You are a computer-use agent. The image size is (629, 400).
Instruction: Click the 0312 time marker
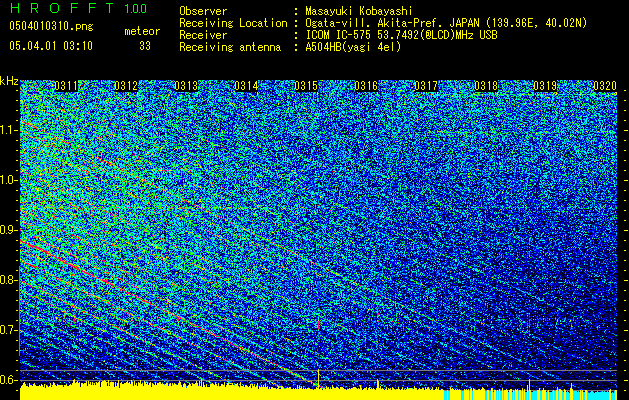[126, 86]
